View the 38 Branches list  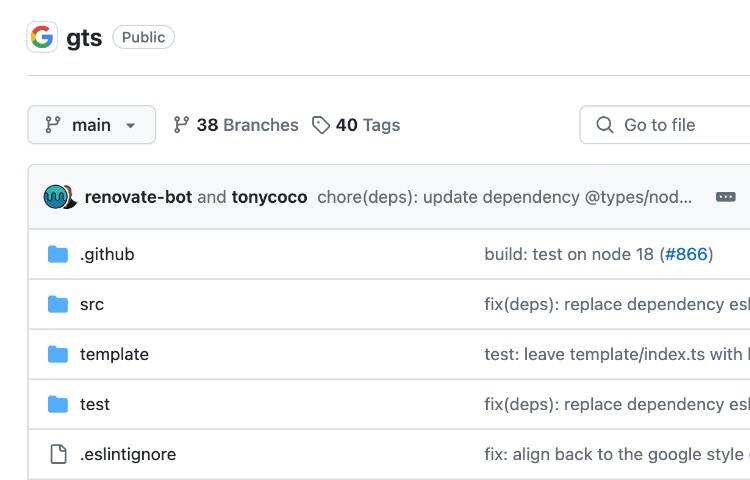tap(236, 125)
